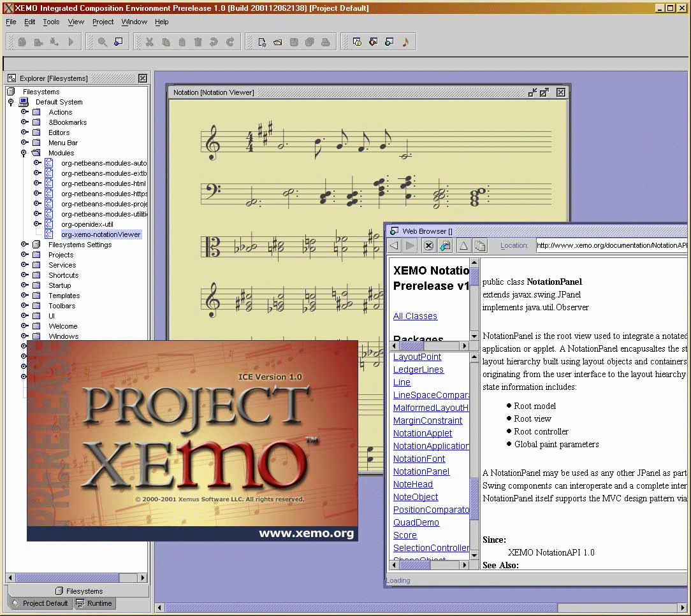Expand the &Bookmarks folder node
Image resolution: width=691 pixels, height=616 pixels.
(24, 122)
